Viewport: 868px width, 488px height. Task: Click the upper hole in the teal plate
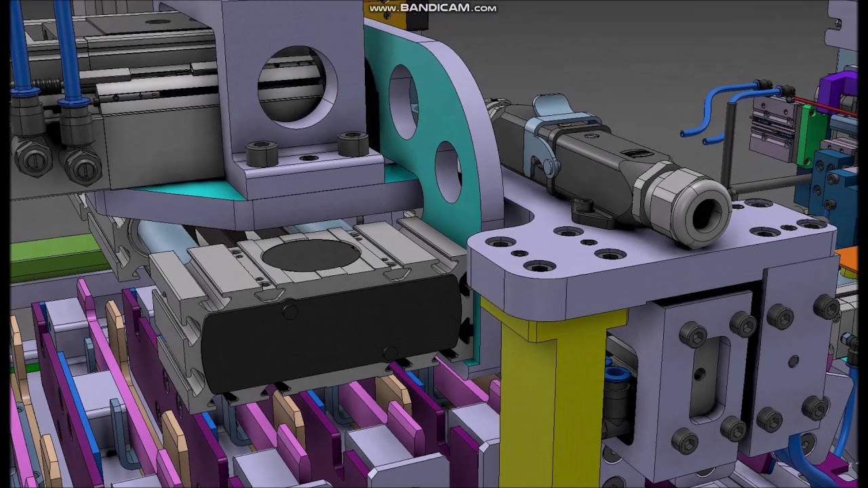402,102
